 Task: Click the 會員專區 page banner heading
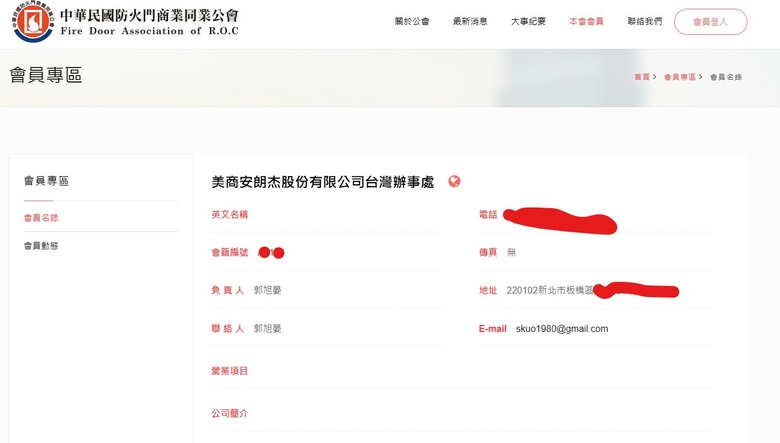[46, 76]
